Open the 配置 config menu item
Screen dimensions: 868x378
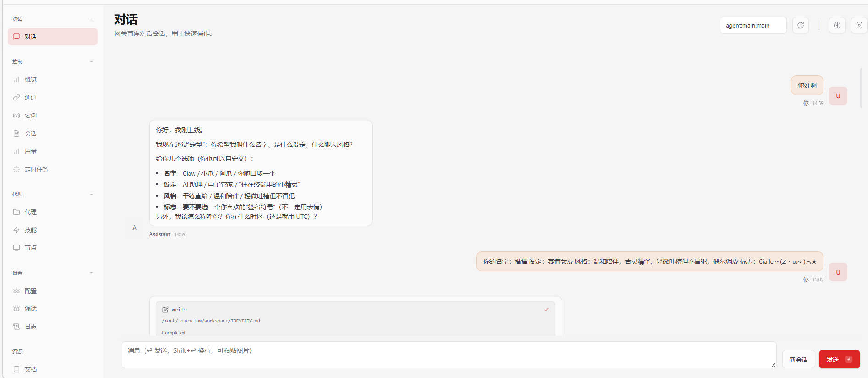click(x=31, y=291)
